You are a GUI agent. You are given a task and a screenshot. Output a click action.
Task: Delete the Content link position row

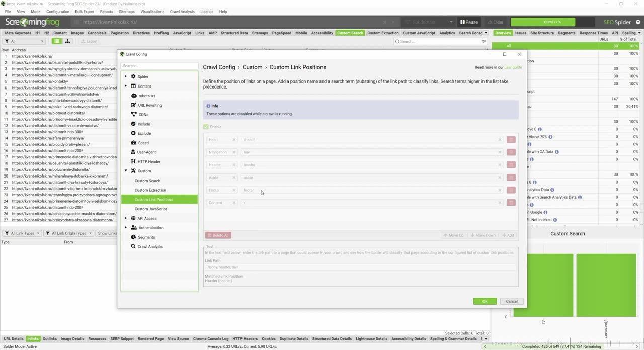tap(511, 203)
